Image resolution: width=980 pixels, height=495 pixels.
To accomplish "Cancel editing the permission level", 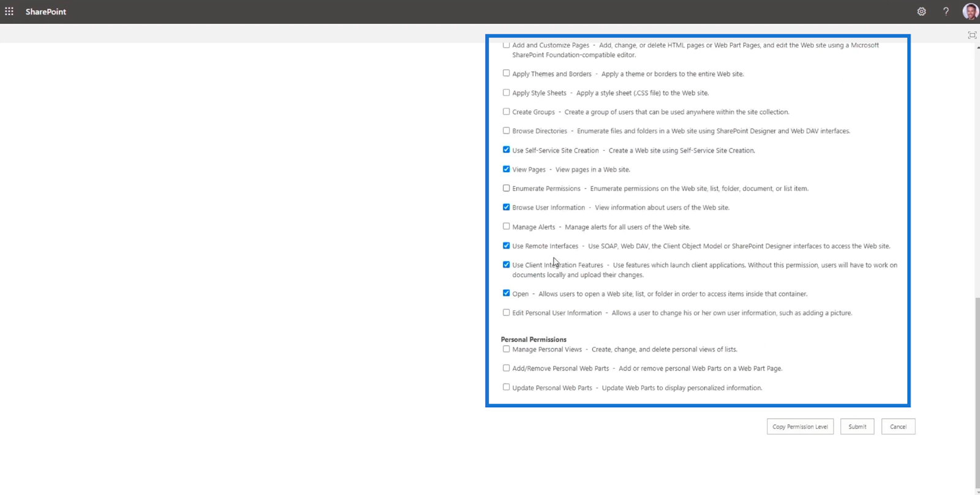I will click(x=898, y=426).
